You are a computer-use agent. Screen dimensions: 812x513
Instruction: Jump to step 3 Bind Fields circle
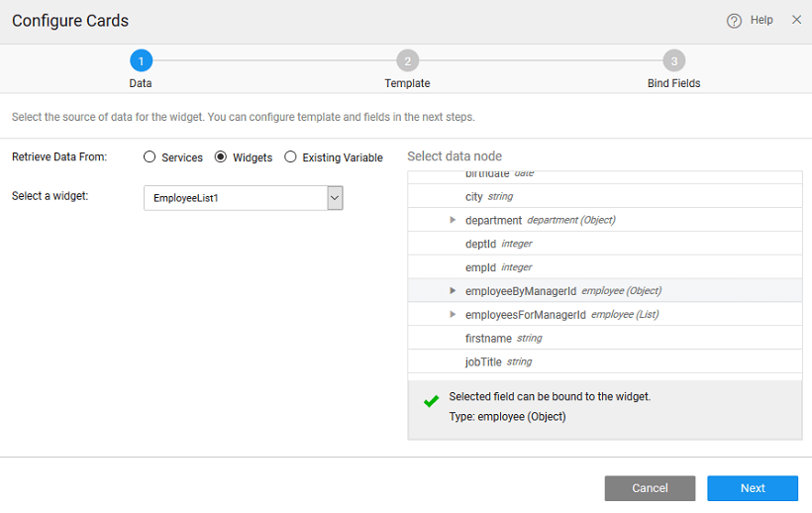coord(673,60)
